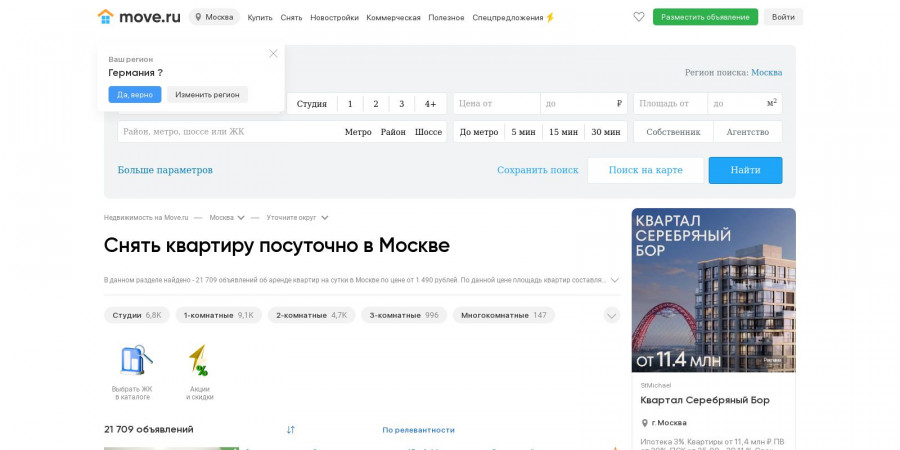Click the location pin next to Москва
The height and width of the screenshot is (450, 900).
(x=198, y=17)
